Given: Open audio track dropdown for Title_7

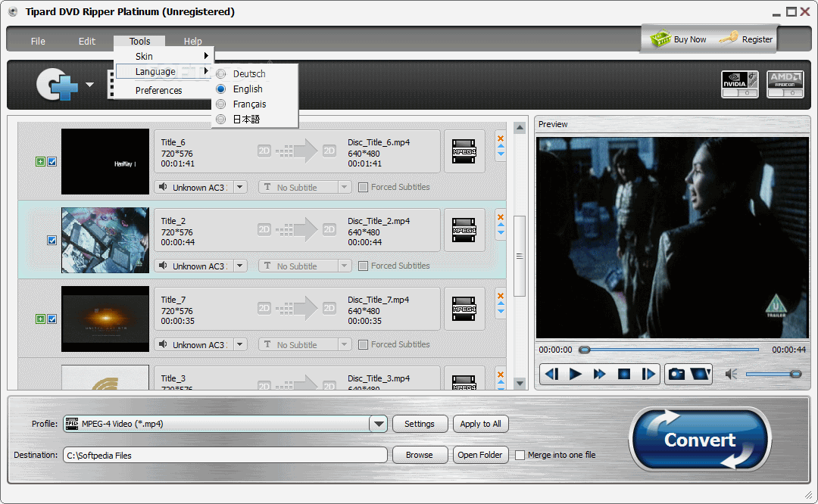Looking at the screenshot, I should tap(240, 344).
